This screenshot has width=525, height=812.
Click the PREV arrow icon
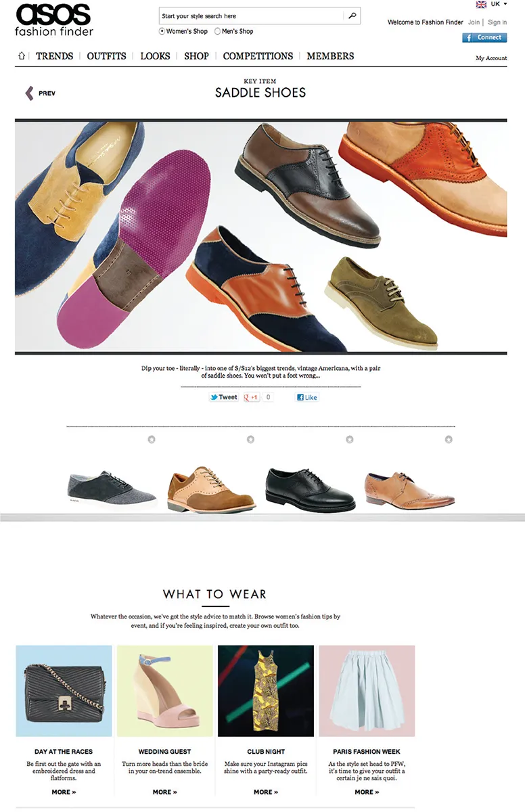(x=29, y=93)
